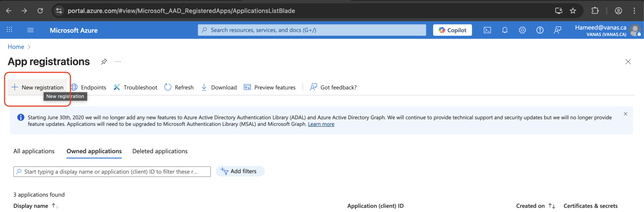Launch Cloud Shell from the header
644x212 pixels.
(487, 30)
